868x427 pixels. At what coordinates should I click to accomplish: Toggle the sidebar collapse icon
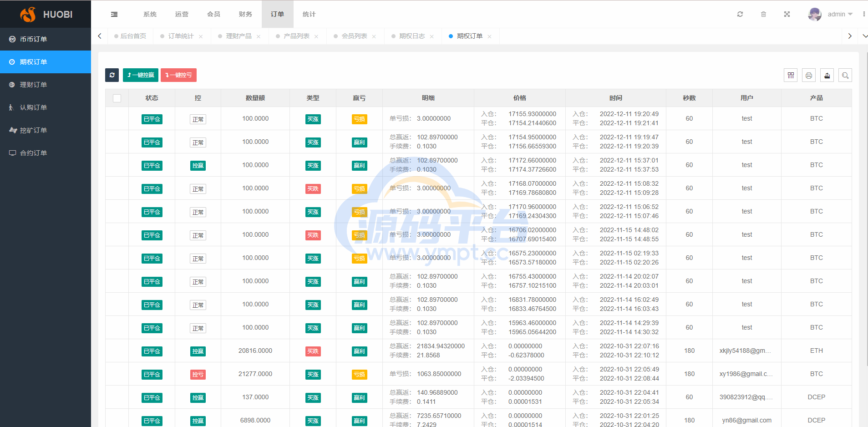114,14
